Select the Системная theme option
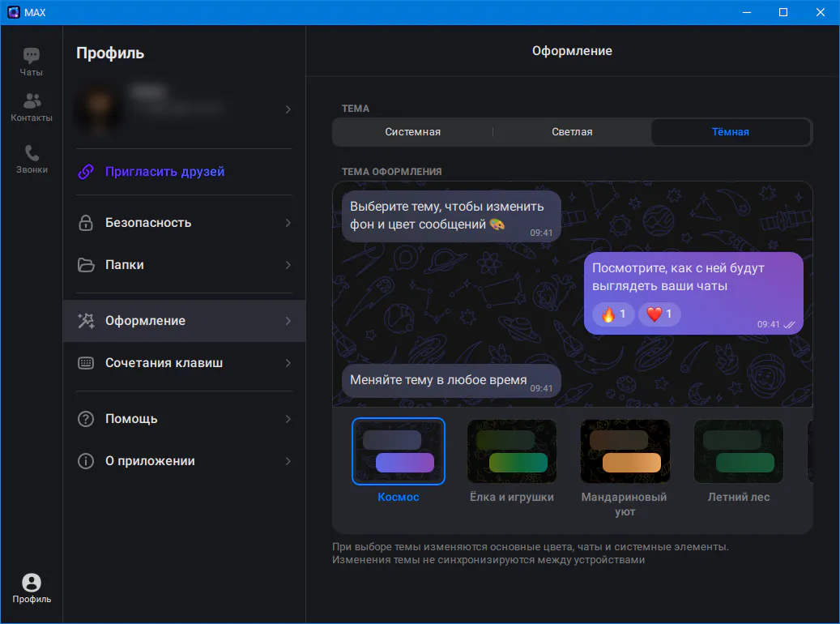The height and width of the screenshot is (624, 840). (x=412, y=132)
